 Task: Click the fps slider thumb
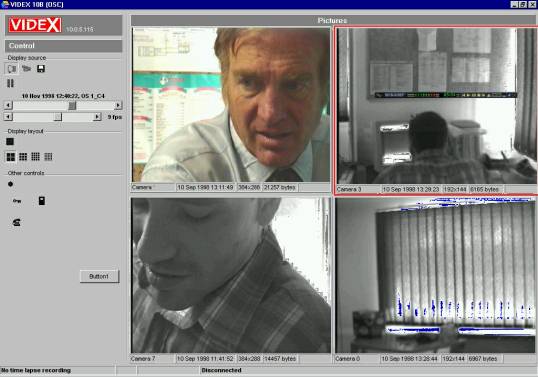[x=58, y=117]
